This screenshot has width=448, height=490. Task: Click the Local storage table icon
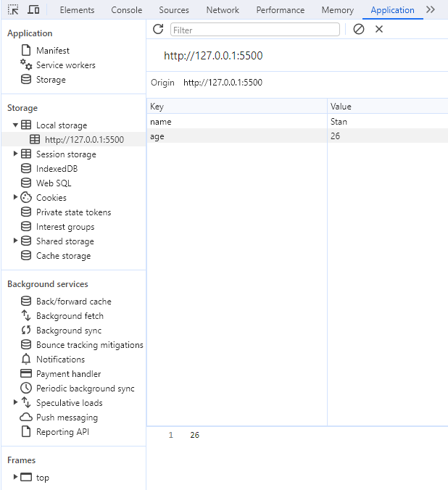pyautogui.click(x=26, y=125)
